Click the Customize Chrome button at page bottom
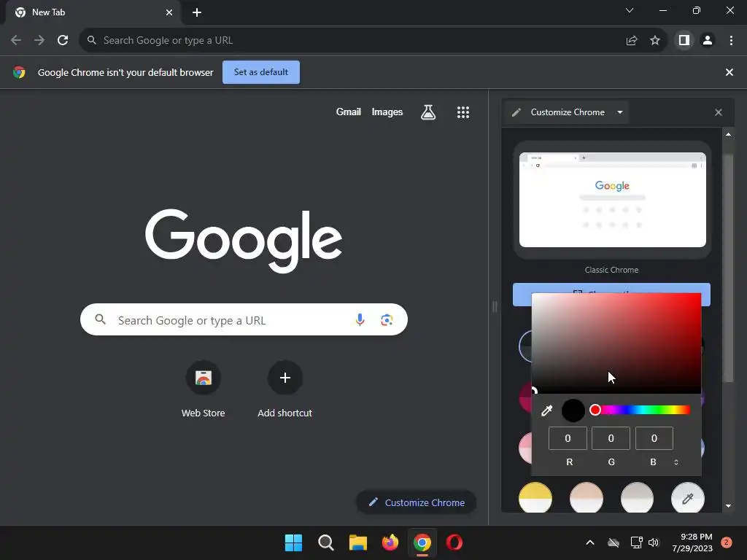Screen dimensions: 747x560 tap(417, 502)
